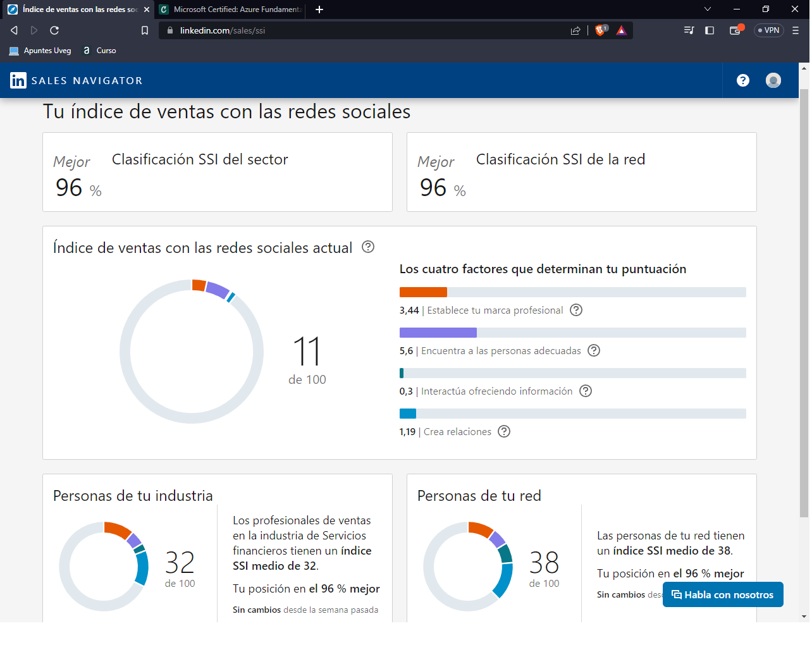Screen dimensions: 812x664
Task: Click the Personas de tu industria heading
Action: coord(133,496)
